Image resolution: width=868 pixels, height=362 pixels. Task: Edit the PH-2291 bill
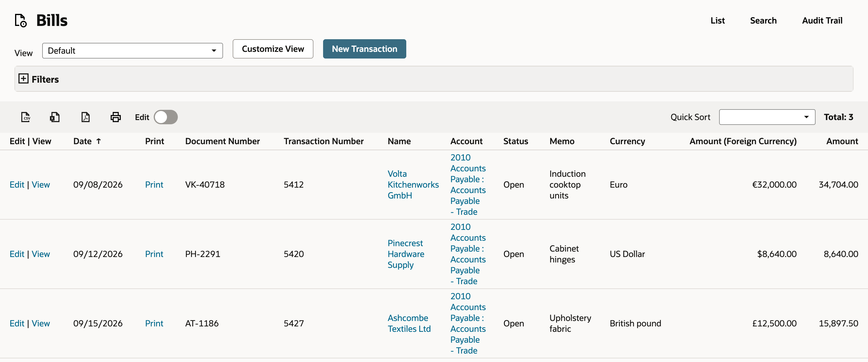(x=17, y=254)
